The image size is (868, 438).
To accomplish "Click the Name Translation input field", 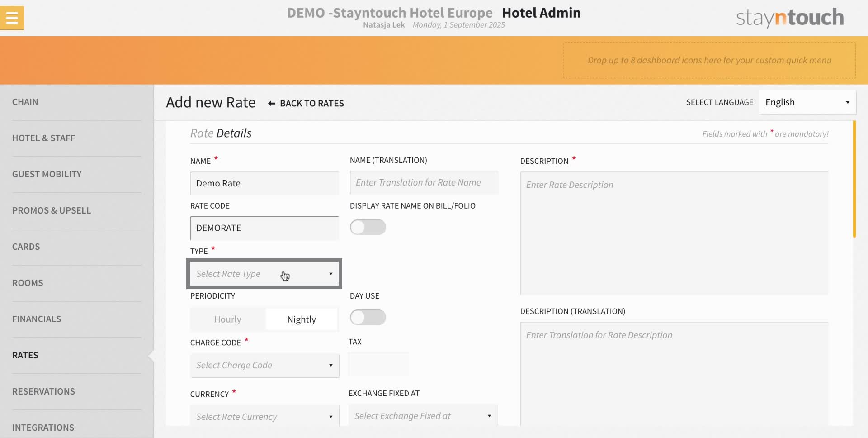I will pyautogui.click(x=424, y=182).
